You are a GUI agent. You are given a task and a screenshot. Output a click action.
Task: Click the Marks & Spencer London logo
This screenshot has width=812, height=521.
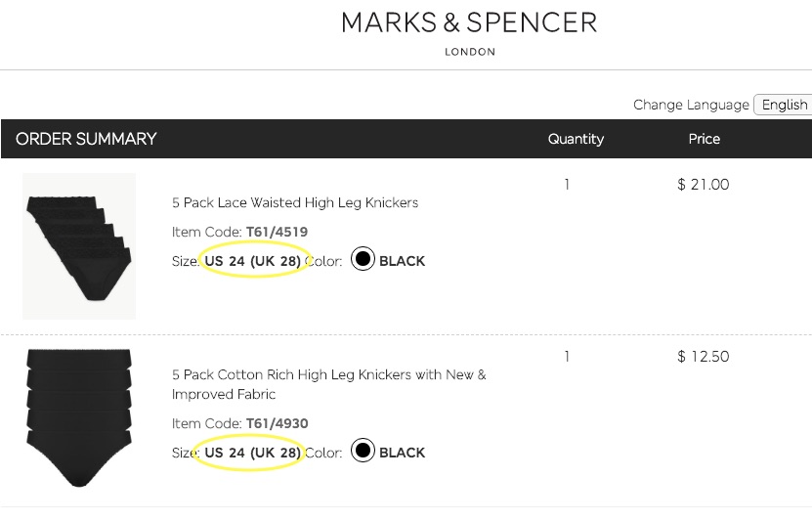(x=469, y=31)
